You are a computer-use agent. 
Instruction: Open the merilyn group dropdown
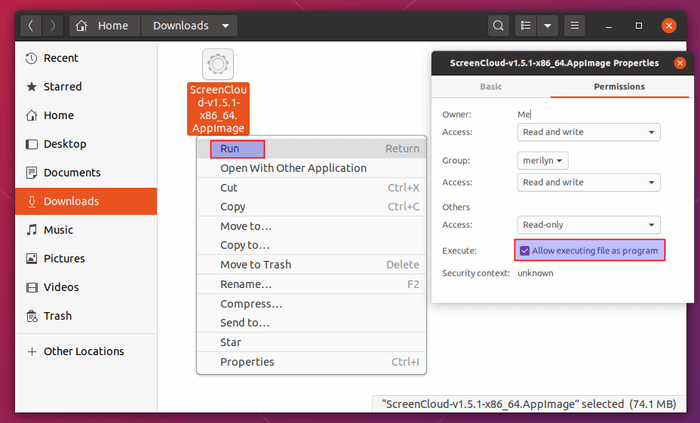542,161
